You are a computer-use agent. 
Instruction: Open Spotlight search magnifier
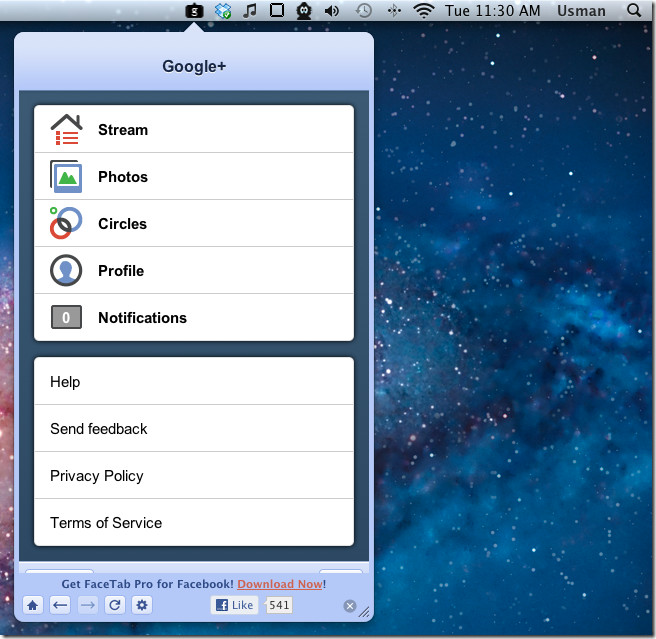[634, 10]
